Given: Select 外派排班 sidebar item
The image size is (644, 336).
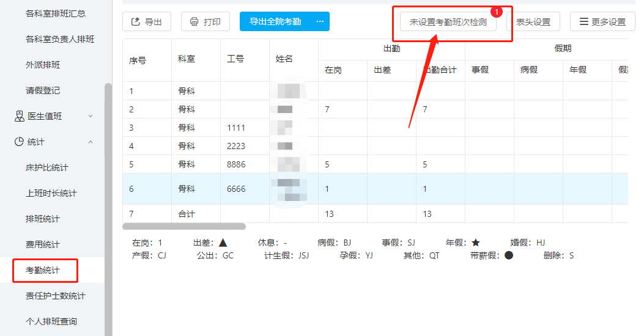Looking at the screenshot, I should point(43,65).
